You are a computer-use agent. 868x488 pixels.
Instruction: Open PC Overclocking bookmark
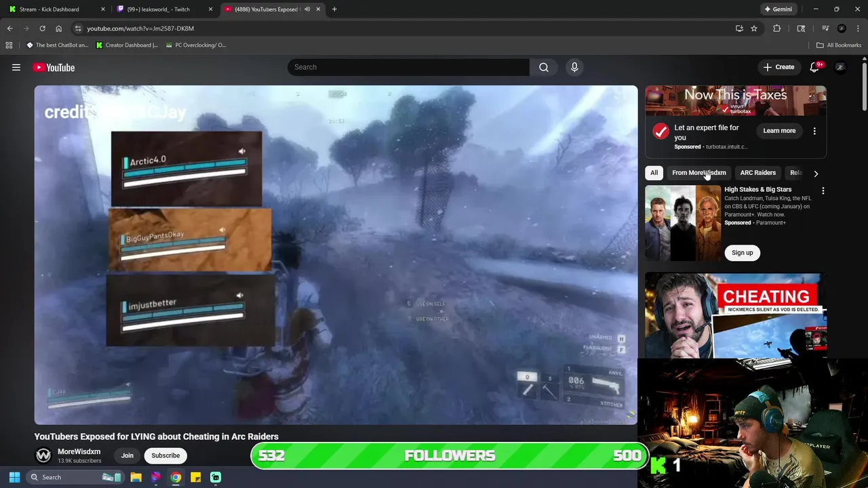coord(195,45)
